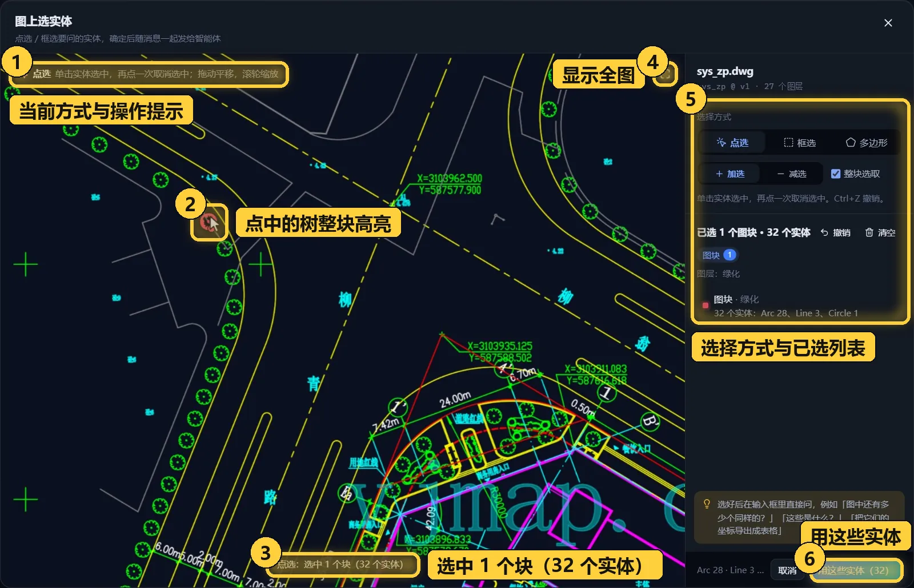Click the 0.50m dimension text

click(583, 407)
